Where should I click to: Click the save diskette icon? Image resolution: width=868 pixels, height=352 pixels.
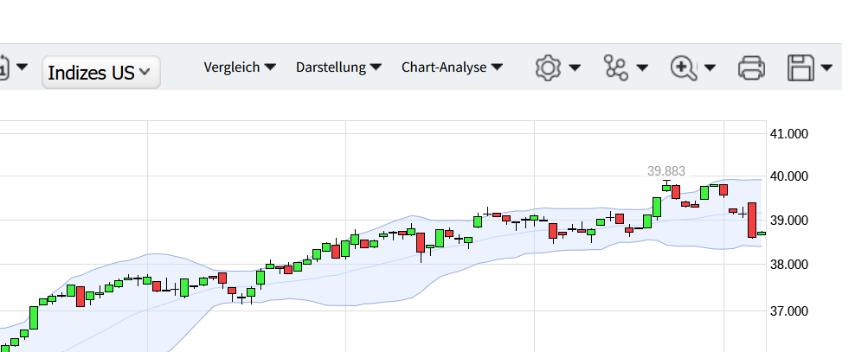801,67
